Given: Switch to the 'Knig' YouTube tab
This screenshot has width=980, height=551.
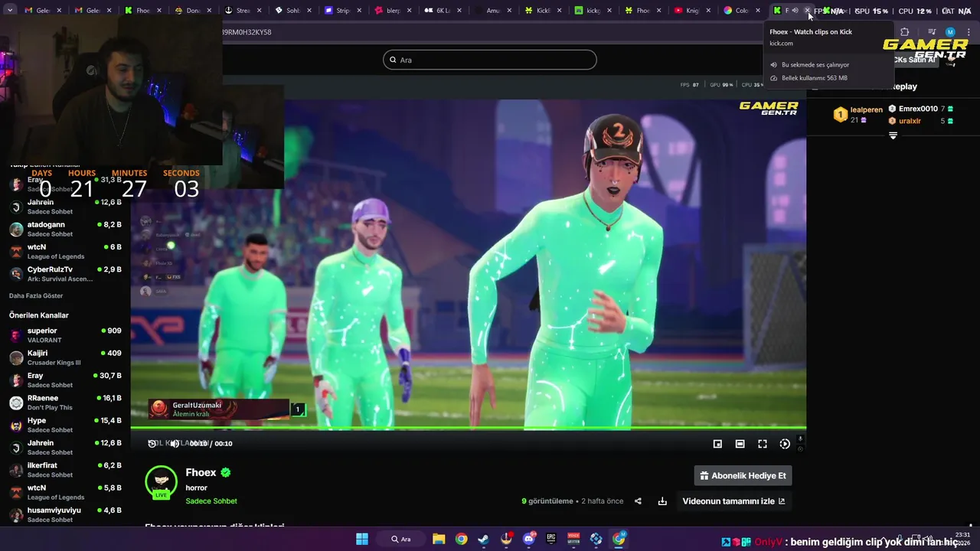Looking at the screenshot, I should 689,11.
